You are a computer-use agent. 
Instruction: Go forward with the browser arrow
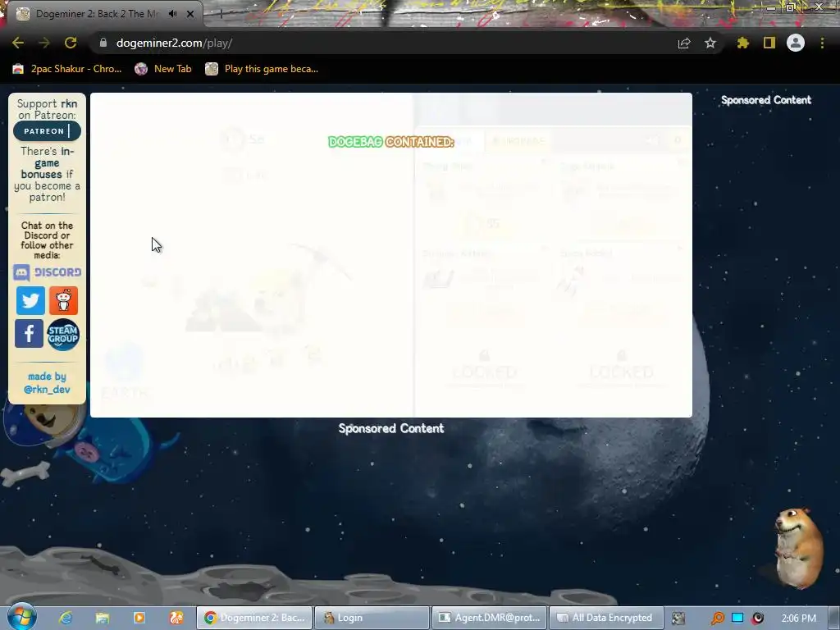click(x=44, y=43)
